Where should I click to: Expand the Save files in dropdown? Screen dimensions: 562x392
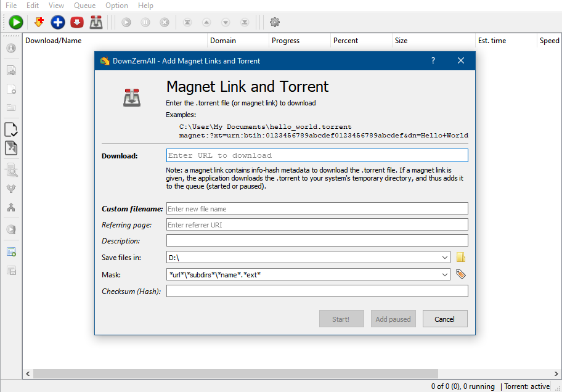point(444,258)
